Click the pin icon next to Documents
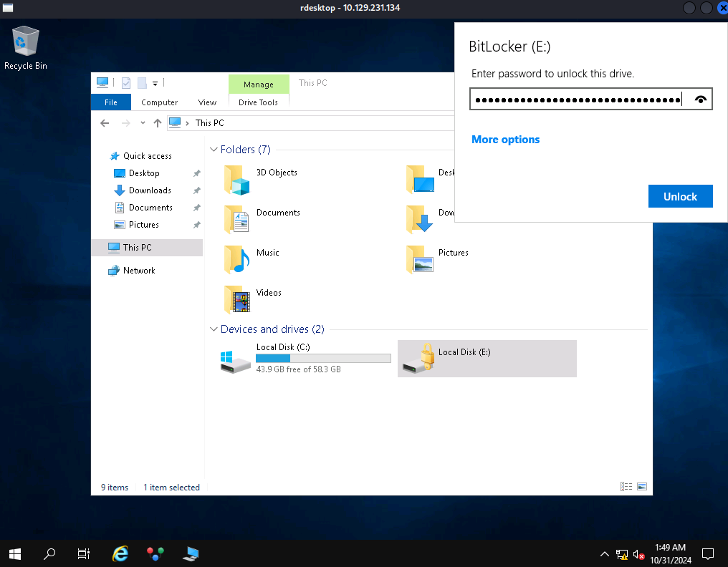This screenshot has height=567, width=728. point(197,208)
